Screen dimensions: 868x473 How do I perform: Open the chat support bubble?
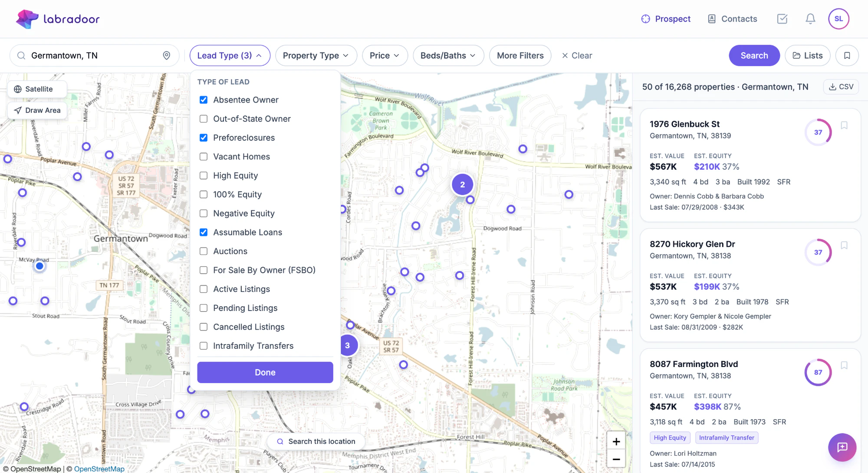[x=842, y=447]
